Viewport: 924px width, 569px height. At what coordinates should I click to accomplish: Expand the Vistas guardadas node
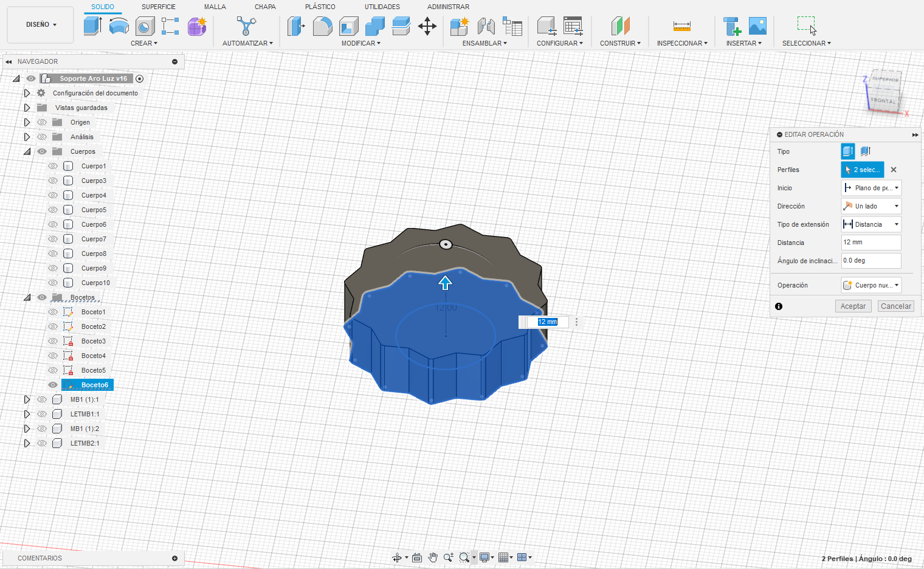[27, 108]
